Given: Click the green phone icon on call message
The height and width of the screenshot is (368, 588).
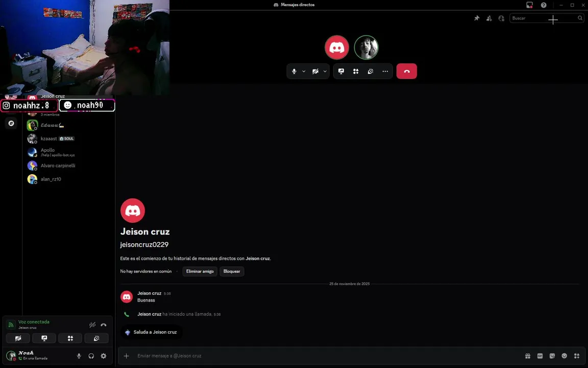Looking at the screenshot, I should [127, 314].
